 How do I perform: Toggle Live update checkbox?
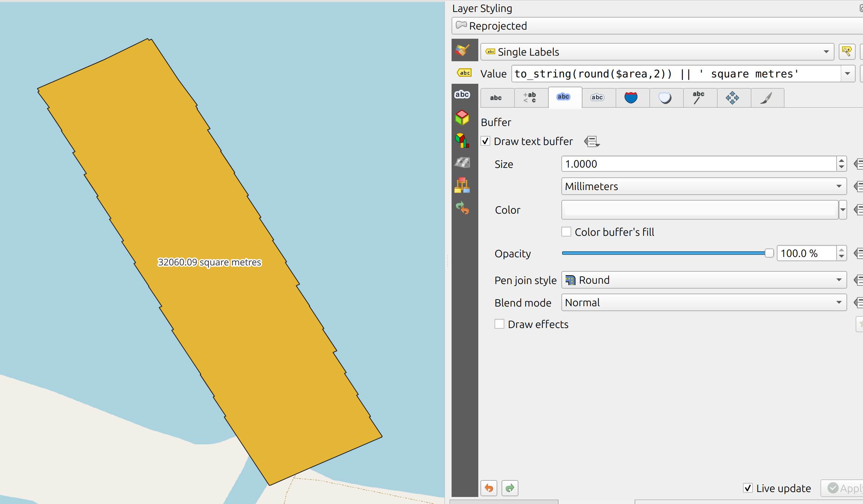(748, 488)
